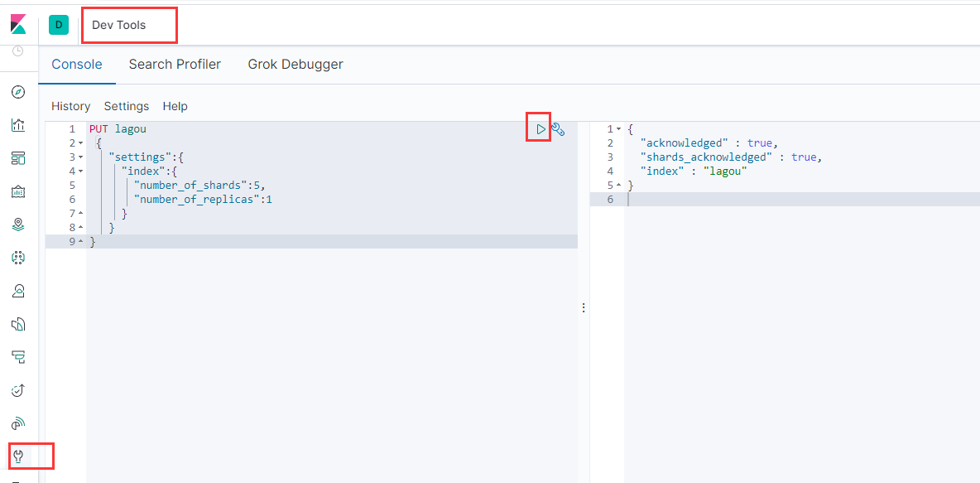Open Discover via the compass icon
Image resolution: width=980 pixels, height=483 pixels.
[18, 92]
